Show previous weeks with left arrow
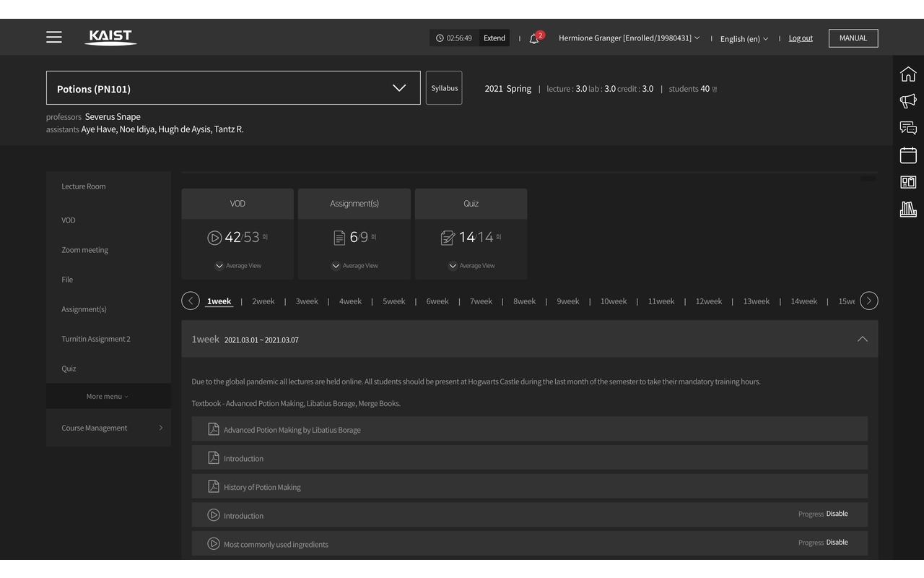This screenshot has width=924, height=578. (x=191, y=301)
